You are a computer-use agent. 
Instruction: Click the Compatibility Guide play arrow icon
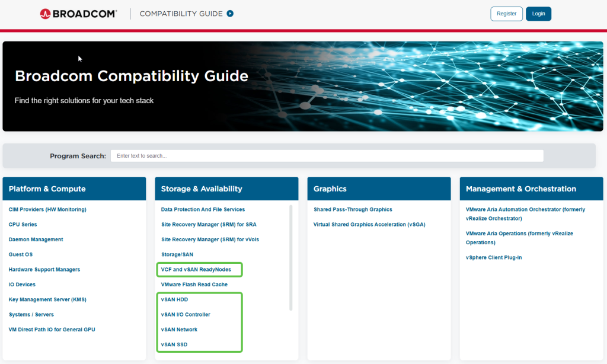[x=230, y=14]
